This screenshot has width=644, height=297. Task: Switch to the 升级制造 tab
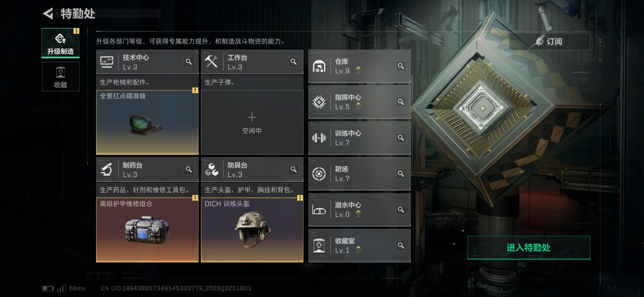(x=61, y=43)
